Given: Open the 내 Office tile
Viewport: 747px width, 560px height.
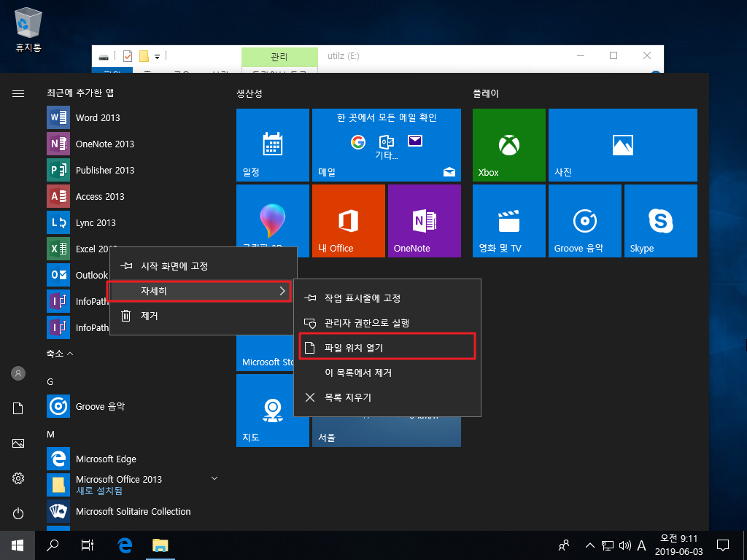Looking at the screenshot, I should [348, 221].
